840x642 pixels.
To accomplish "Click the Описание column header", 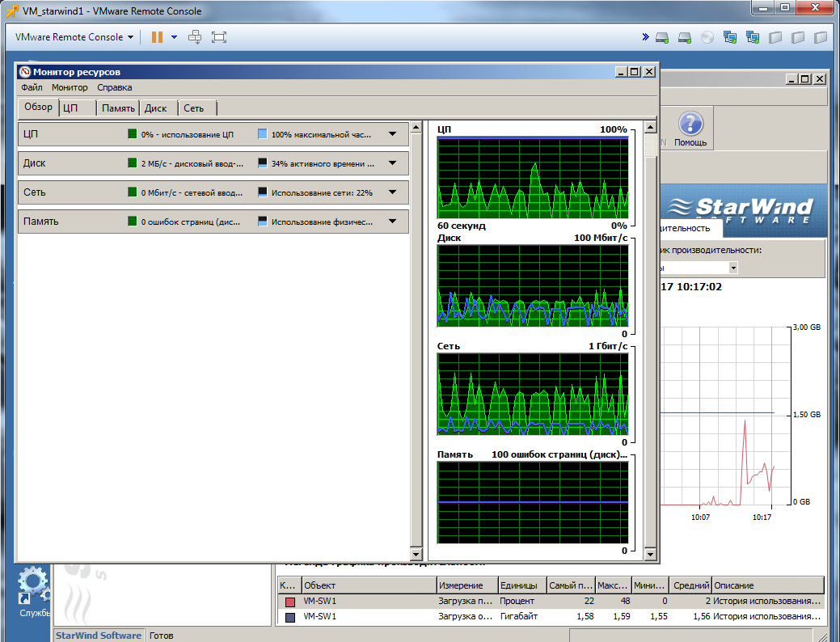I will [x=768, y=585].
